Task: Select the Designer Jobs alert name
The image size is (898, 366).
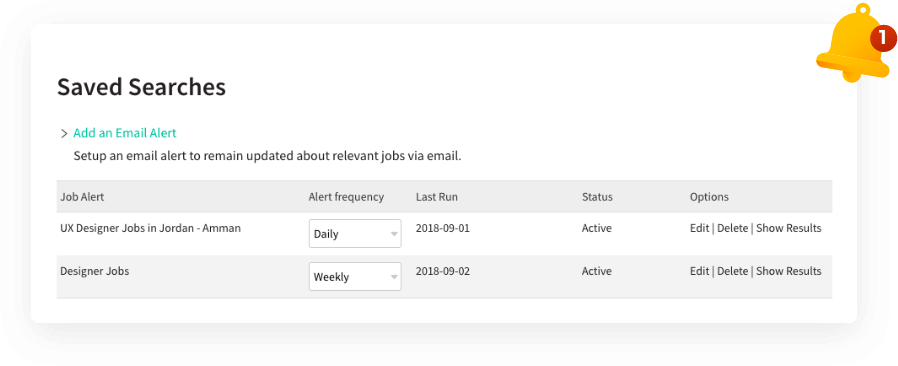Action: (x=94, y=271)
